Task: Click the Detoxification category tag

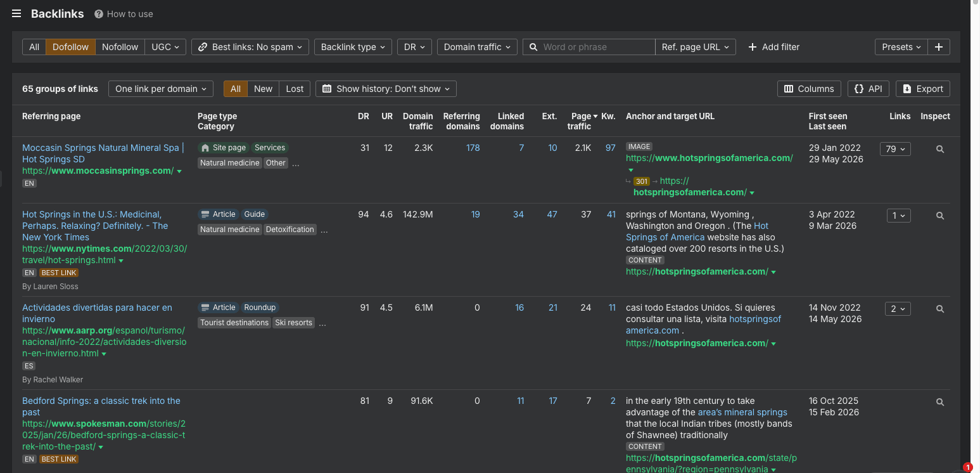Action: [x=290, y=230]
